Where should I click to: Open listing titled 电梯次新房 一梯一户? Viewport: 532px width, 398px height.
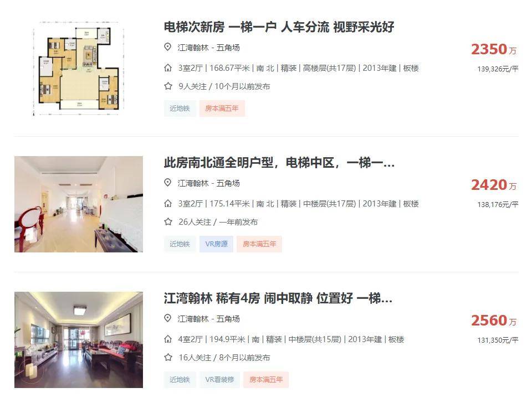[x=279, y=27]
